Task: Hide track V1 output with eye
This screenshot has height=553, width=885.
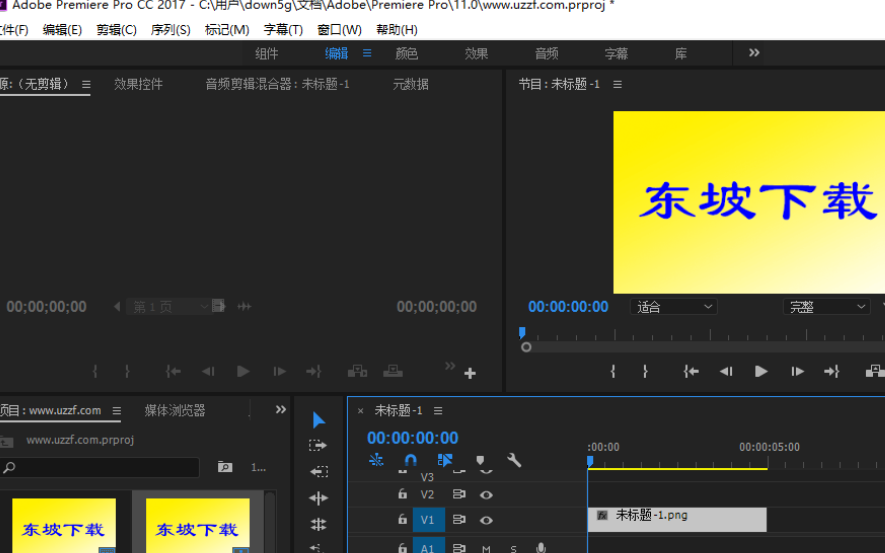Action: [486, 520]
